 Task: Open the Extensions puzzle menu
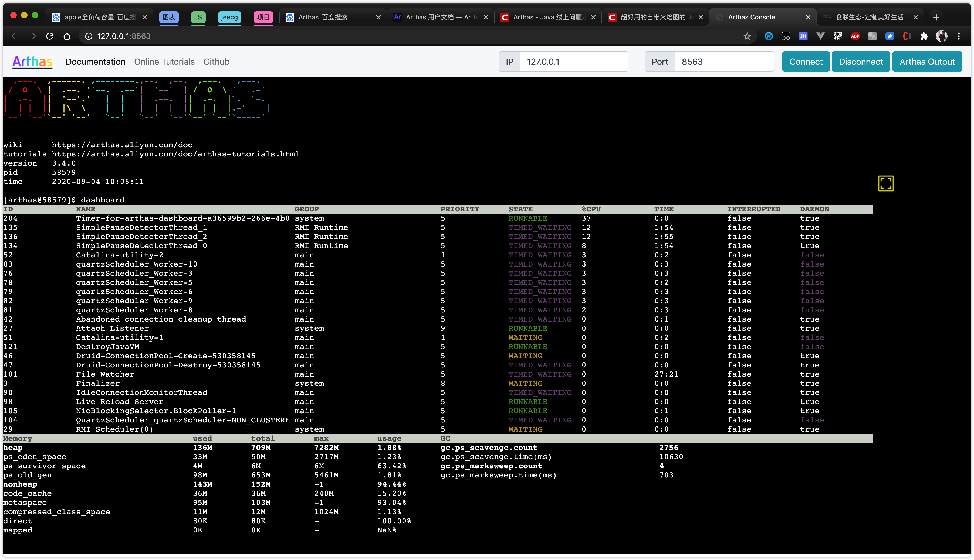(924, 36)
